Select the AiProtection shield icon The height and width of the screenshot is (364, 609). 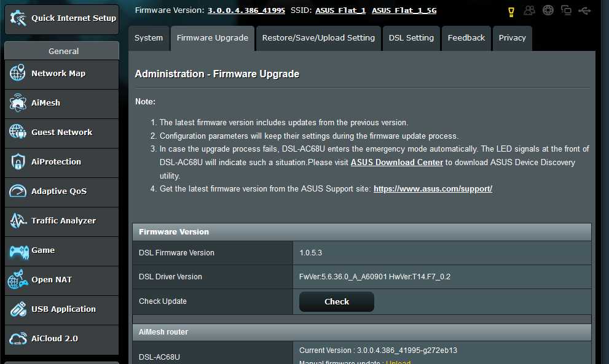pyautogui.click(x=17, y=161)
